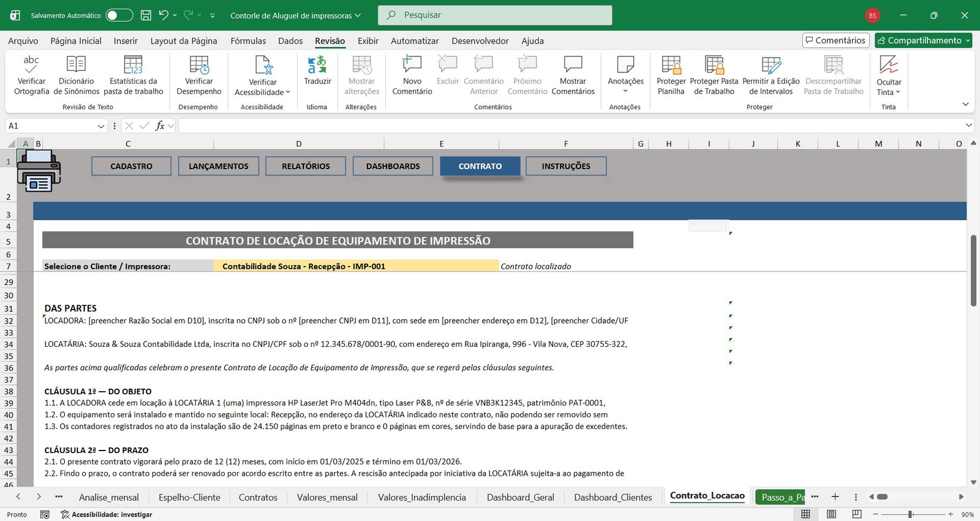980x521 pixels.
Task: Open the Valores_Inadimplencia sheet tab
Action: 422,497
